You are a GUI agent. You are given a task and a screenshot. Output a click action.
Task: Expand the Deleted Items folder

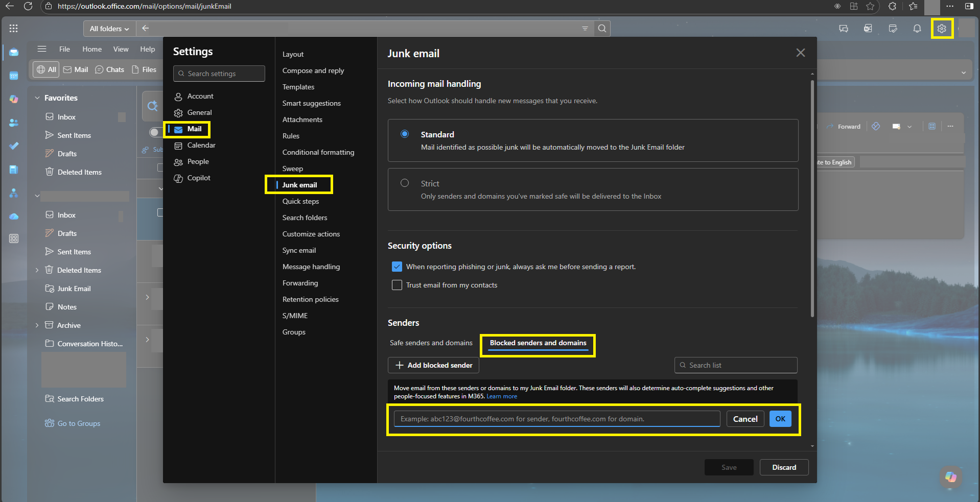pyautogui.click(x=37, y=270)
